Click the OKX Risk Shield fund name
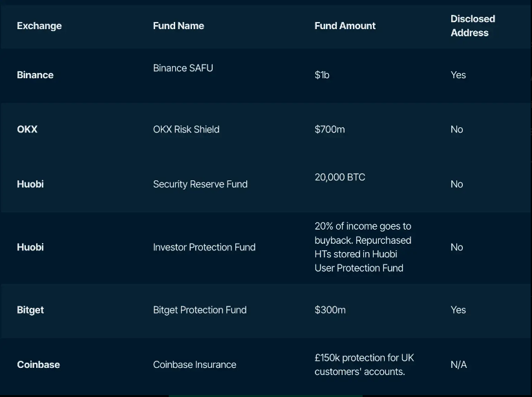This screenshot has width=532, height=397. tap(186, 129)
